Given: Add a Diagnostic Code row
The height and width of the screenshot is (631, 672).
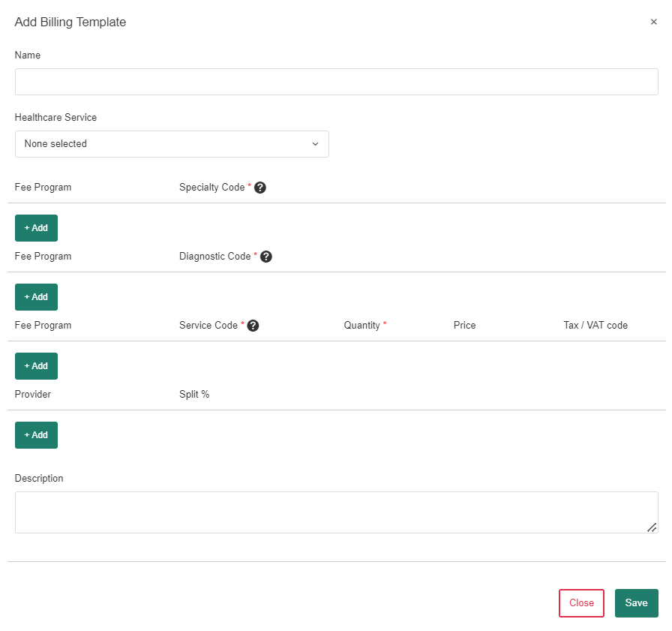Looking at the screenshot, I should click(x=37, y=297).
